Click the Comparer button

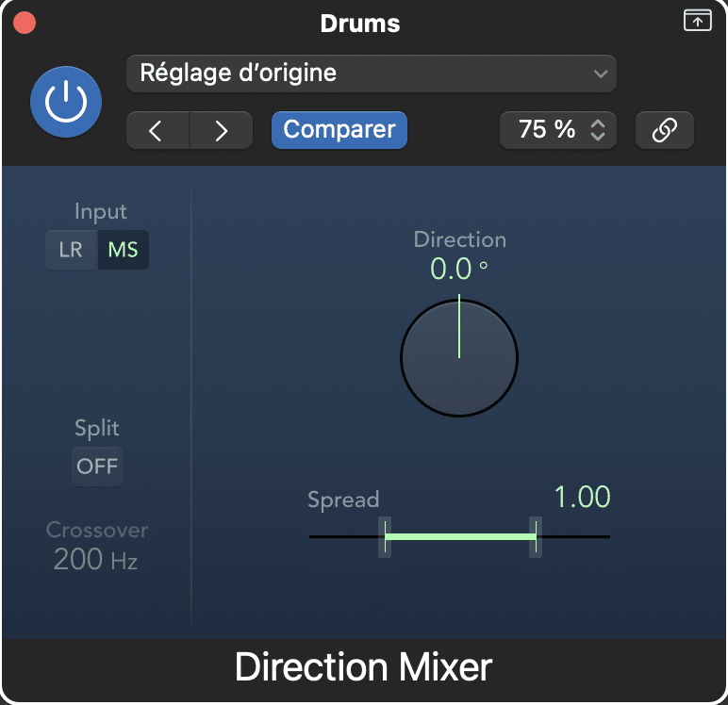(x=339, y=130)
